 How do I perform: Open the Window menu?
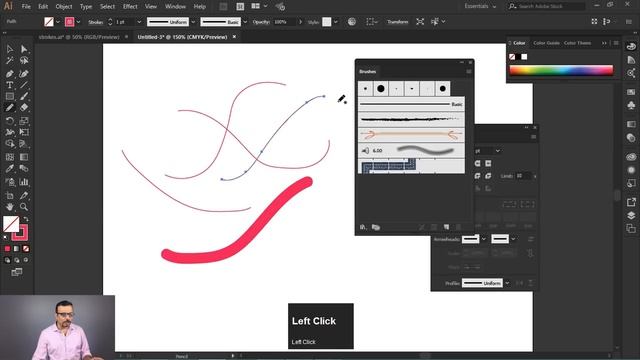(175, 7)
